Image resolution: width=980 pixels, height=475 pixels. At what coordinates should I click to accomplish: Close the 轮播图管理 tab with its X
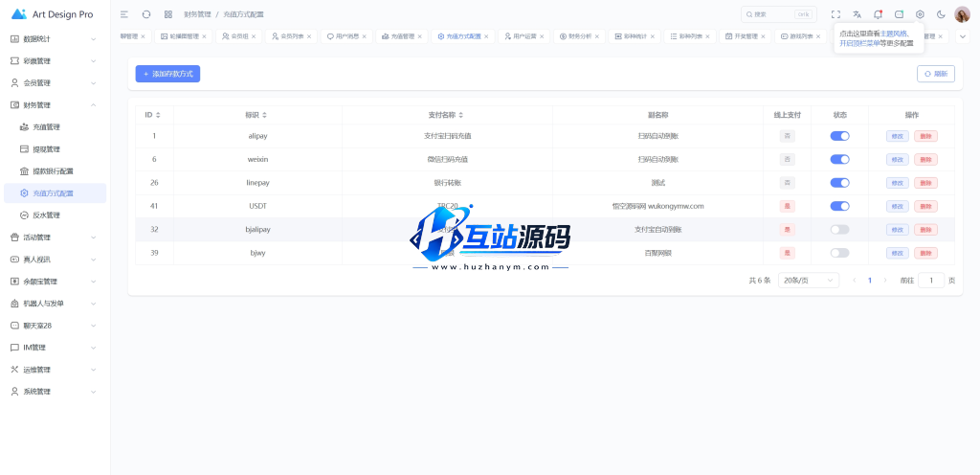coord(204,36)
